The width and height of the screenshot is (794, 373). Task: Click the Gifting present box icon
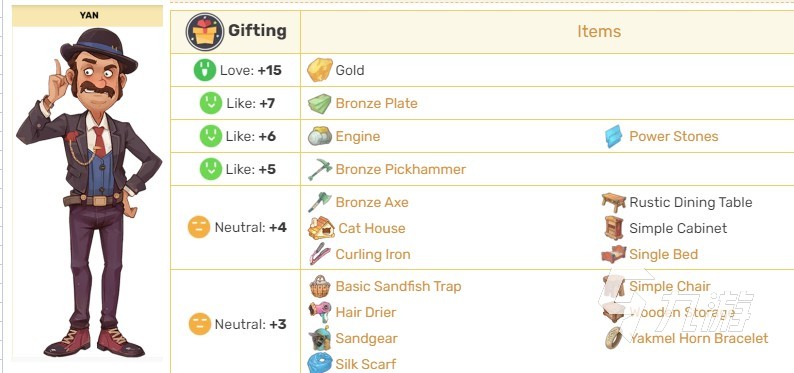click(205, 31)
